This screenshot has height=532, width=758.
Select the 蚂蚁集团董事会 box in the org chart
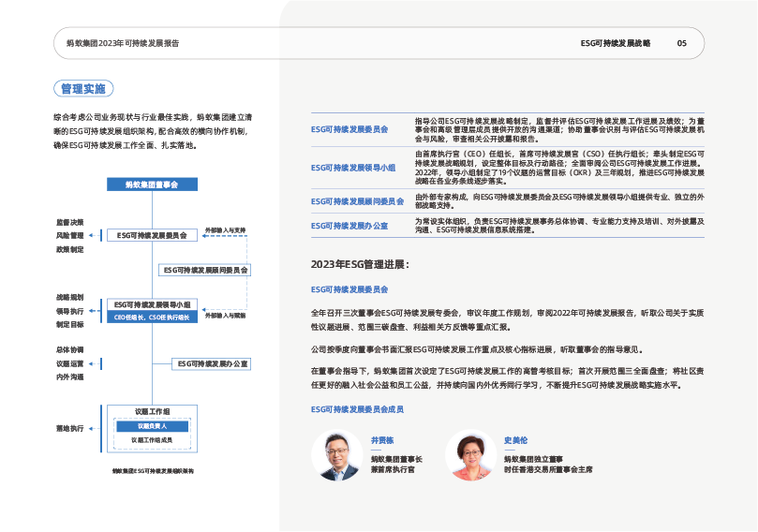152,185
